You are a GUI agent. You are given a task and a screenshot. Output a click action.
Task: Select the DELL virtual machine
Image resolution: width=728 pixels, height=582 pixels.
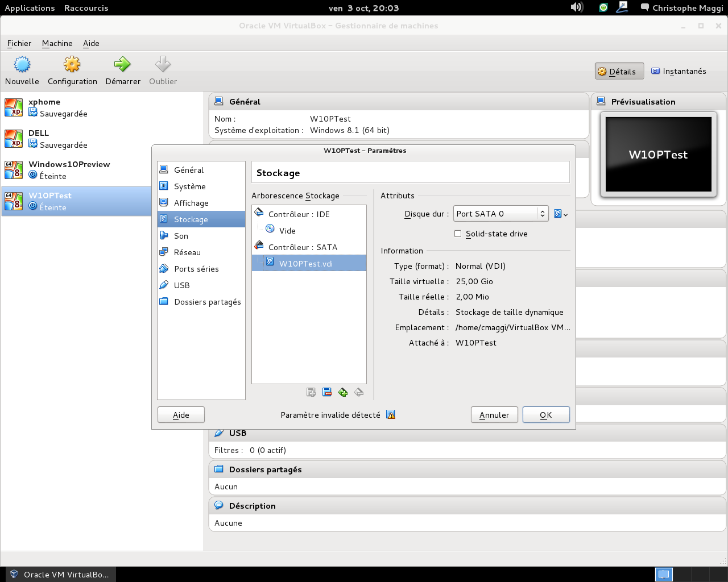102,139
